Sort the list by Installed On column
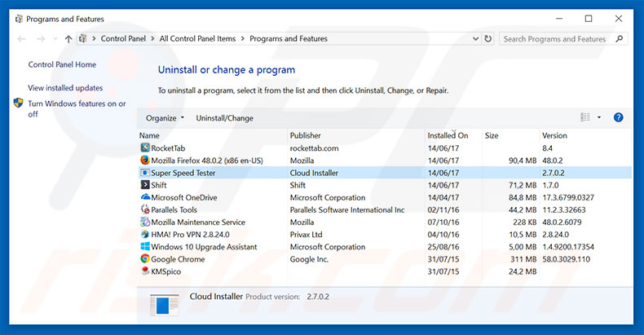644x335 pixels. [448, 135]
